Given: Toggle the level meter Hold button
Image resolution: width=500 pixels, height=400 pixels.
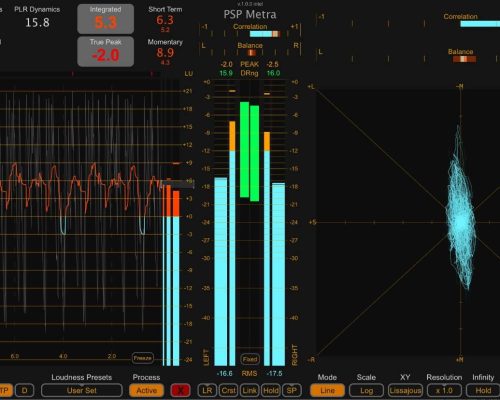Looking at the screenshot, I should (271, 390).
